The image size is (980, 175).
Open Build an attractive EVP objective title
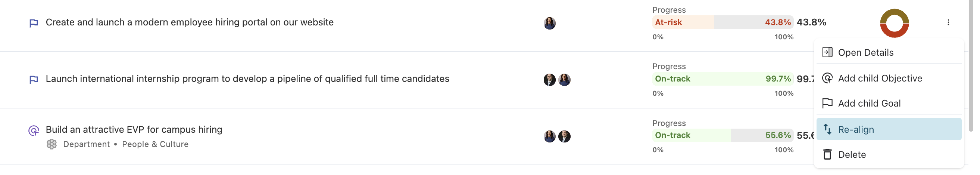134,130
